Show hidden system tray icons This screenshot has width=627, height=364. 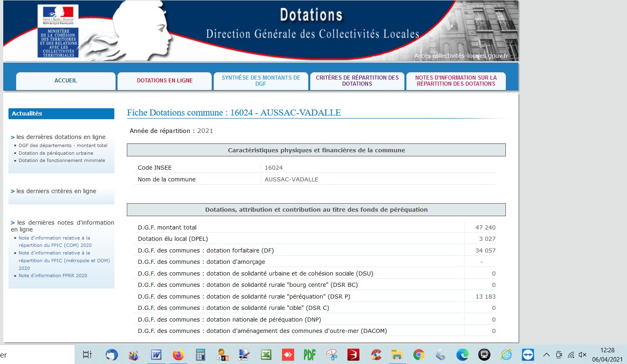[x=546, y=355]
